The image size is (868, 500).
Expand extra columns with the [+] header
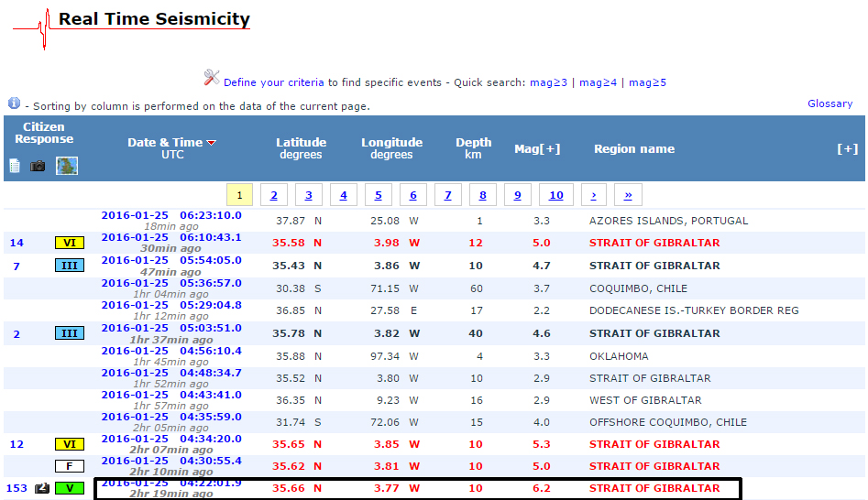point(847,148)
